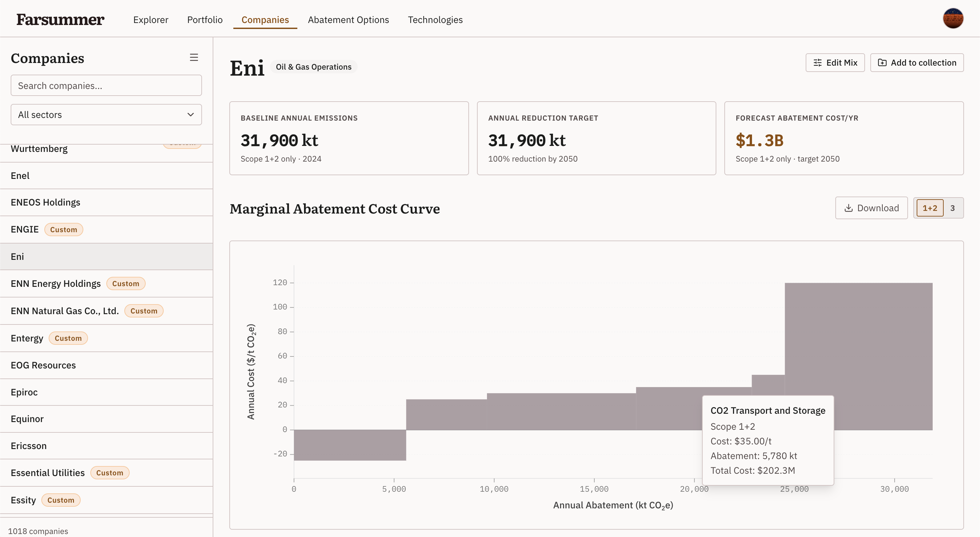980x537 pixels.
Task: Select Wurttemberg company row
Action: [x=106, y=153]
